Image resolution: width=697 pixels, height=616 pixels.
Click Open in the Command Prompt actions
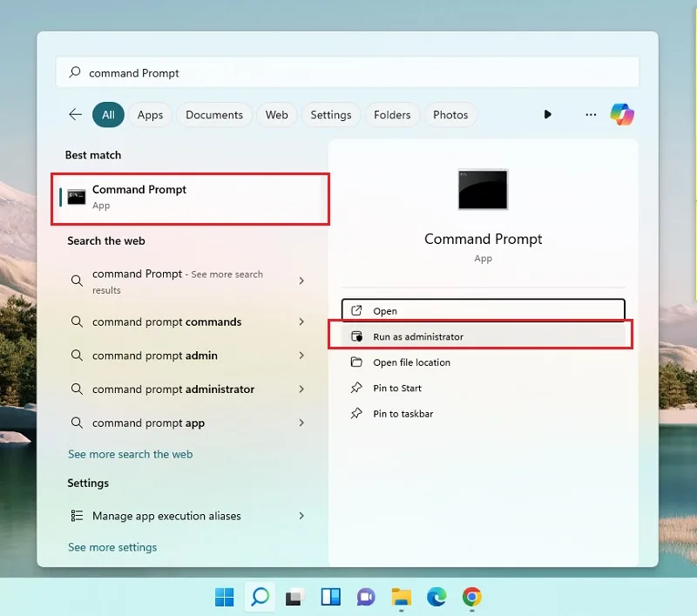(484, 311)
